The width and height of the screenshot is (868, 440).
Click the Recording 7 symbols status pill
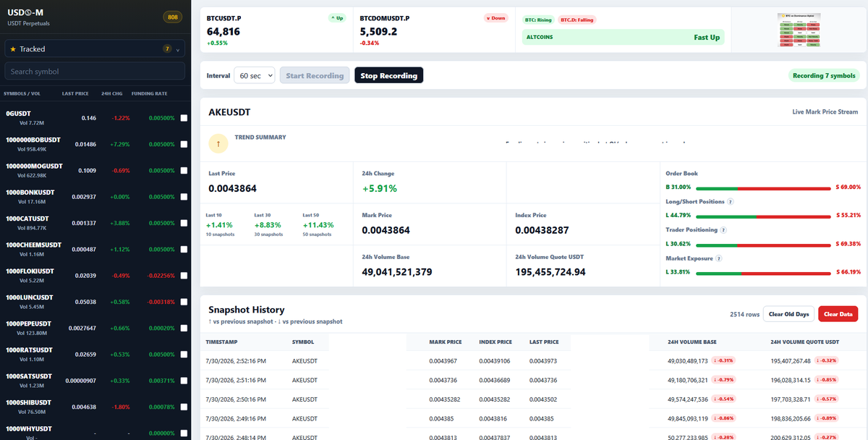click(x=824, y=75)
